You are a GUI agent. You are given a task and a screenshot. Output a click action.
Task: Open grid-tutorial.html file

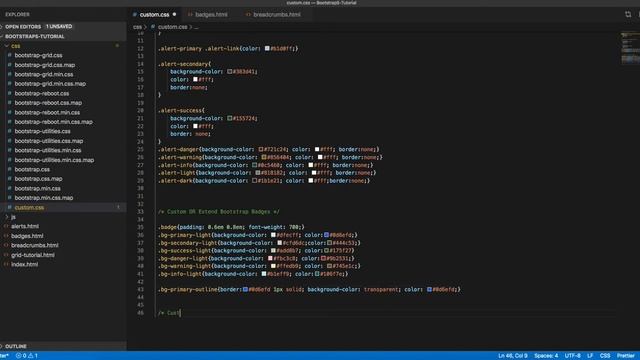(x=33, y=255)
